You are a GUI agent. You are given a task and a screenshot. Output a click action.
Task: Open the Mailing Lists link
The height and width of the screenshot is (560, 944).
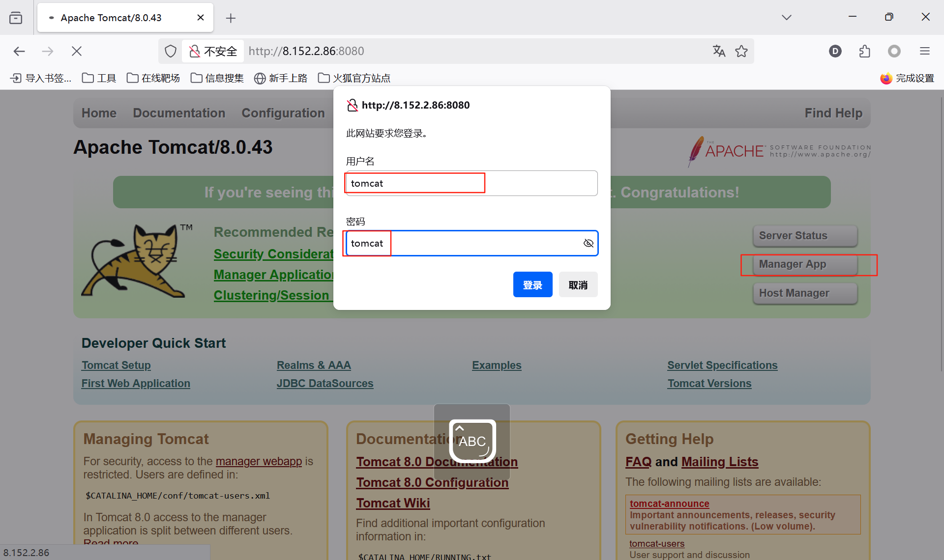tap(720, 462)
